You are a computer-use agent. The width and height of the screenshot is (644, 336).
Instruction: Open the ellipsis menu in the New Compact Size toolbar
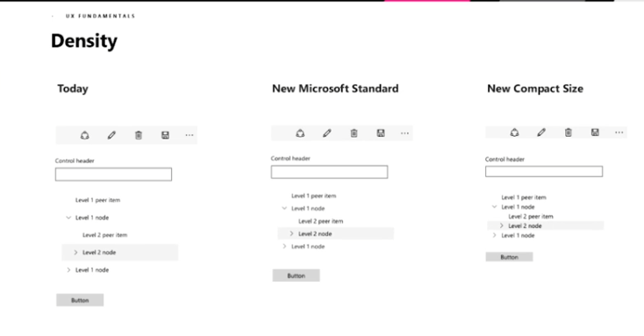619,132
